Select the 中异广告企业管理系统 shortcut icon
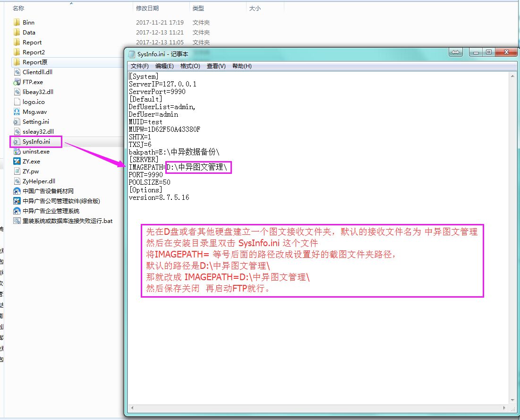The height and width of the screenshot is (420, 520). pos(17,211)
